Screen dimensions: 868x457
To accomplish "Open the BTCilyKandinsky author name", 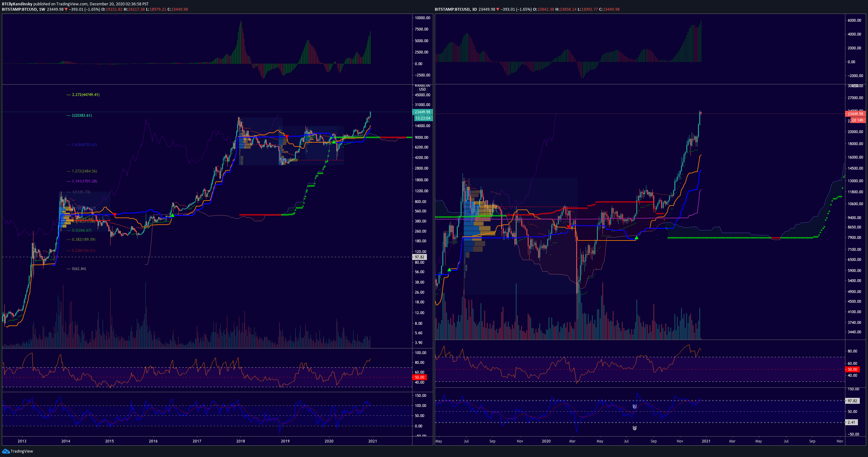I will [17, 4].
